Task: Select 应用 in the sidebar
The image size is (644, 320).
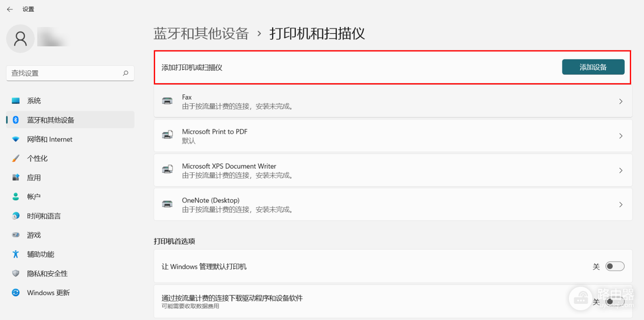Action: point(70,178)
